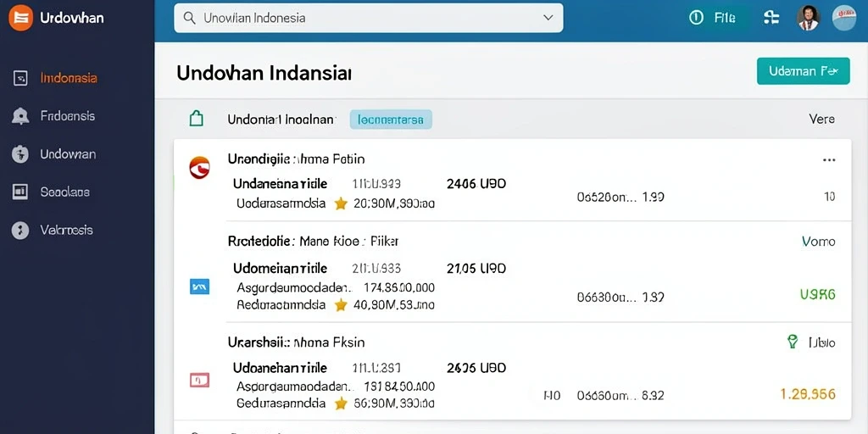Open the Fite header link
The height and width of the screenshot is (434, 868).
(725, 18)
